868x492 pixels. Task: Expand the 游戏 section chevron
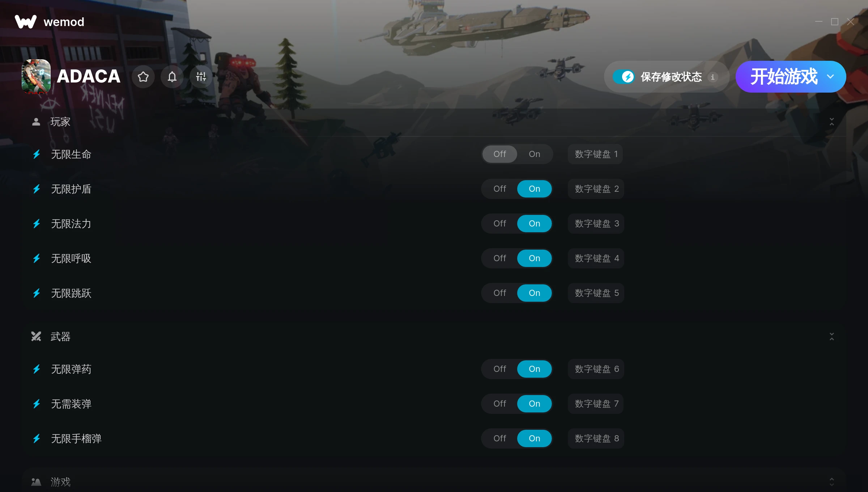point(832,482)
